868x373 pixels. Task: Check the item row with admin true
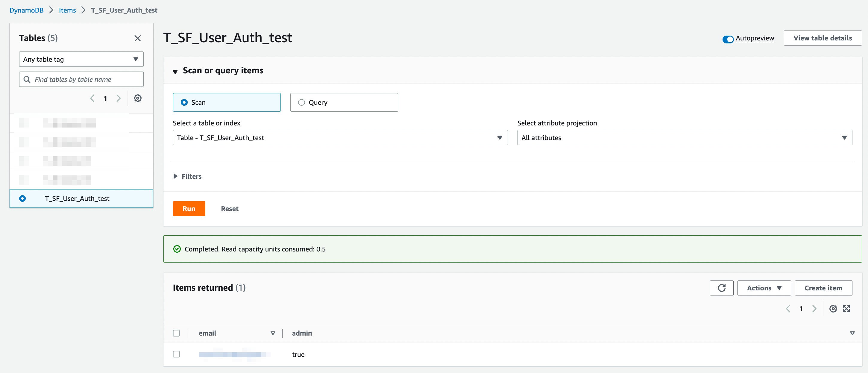click(176, 354)
